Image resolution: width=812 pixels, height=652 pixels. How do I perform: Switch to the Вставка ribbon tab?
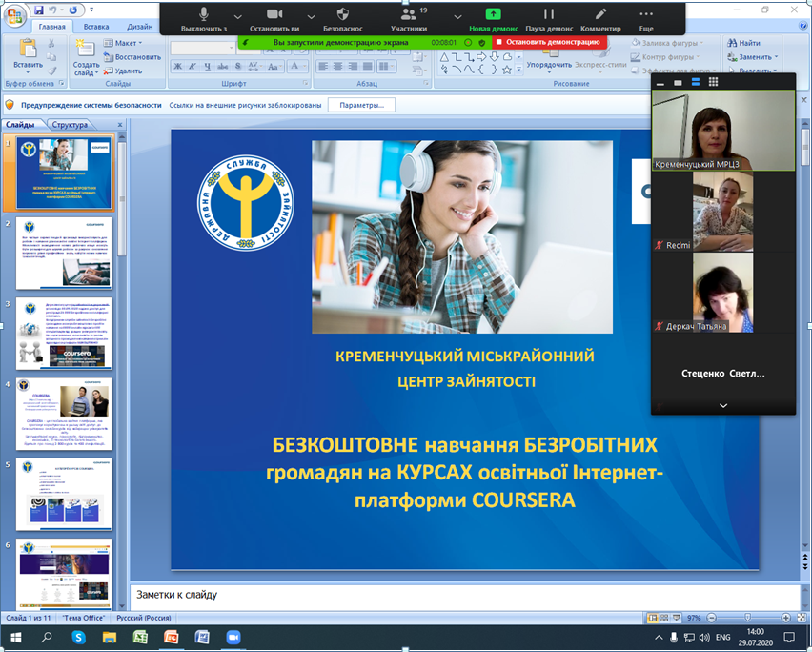coord(95,27)
